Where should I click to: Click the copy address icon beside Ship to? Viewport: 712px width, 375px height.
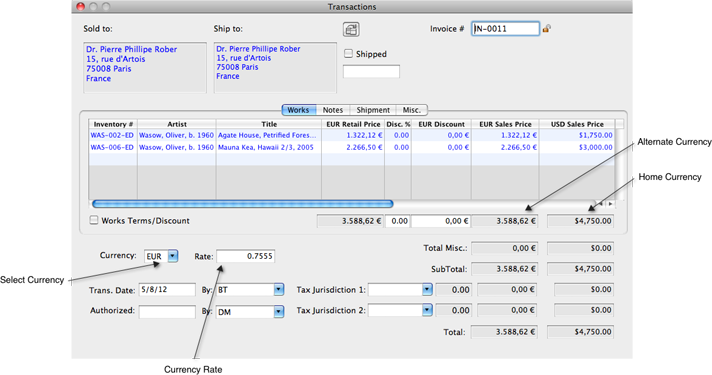(x=351, y=30)
